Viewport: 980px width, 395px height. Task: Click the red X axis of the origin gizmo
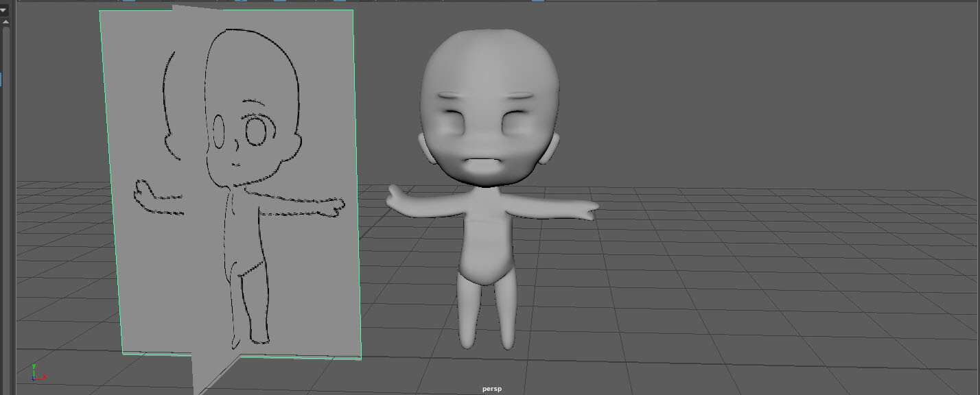point(41,379)
